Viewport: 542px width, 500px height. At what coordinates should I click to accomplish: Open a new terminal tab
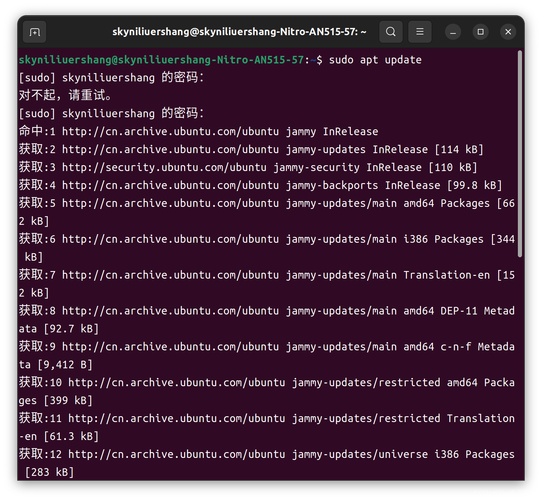(x=35, y=32)
